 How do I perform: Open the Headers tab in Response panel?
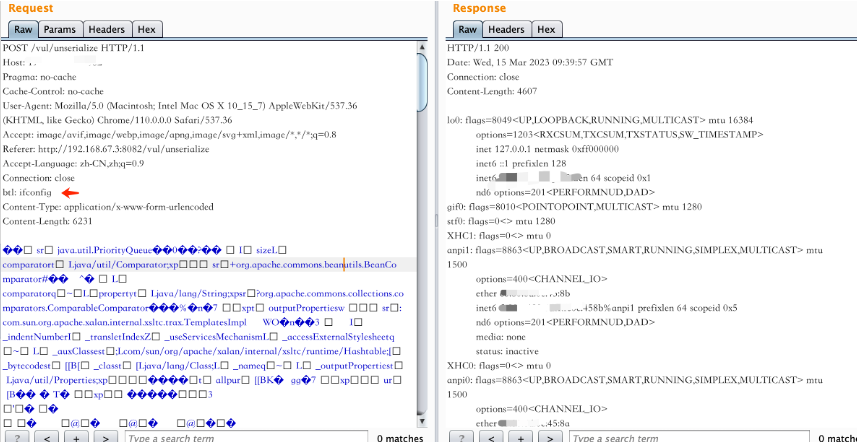pos(507,30)
